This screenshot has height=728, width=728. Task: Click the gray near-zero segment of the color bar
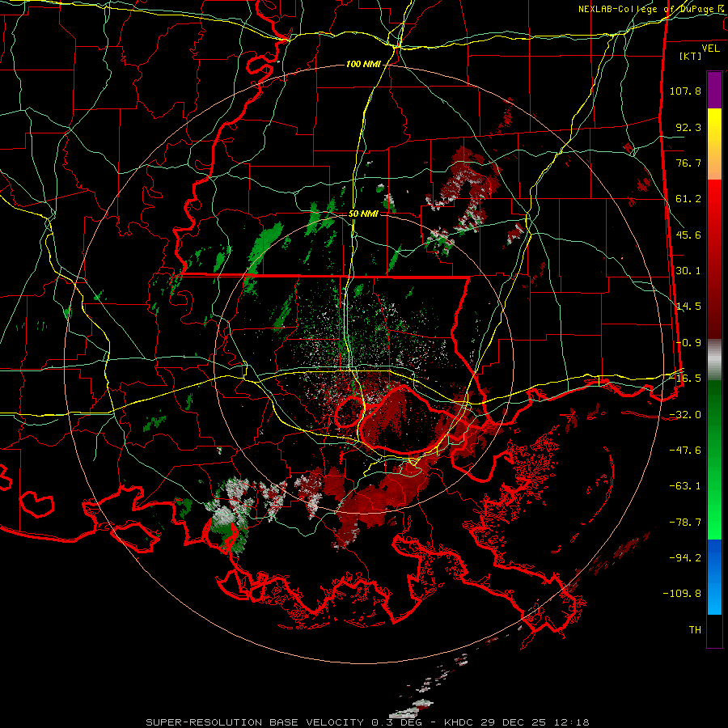[714, 360]
